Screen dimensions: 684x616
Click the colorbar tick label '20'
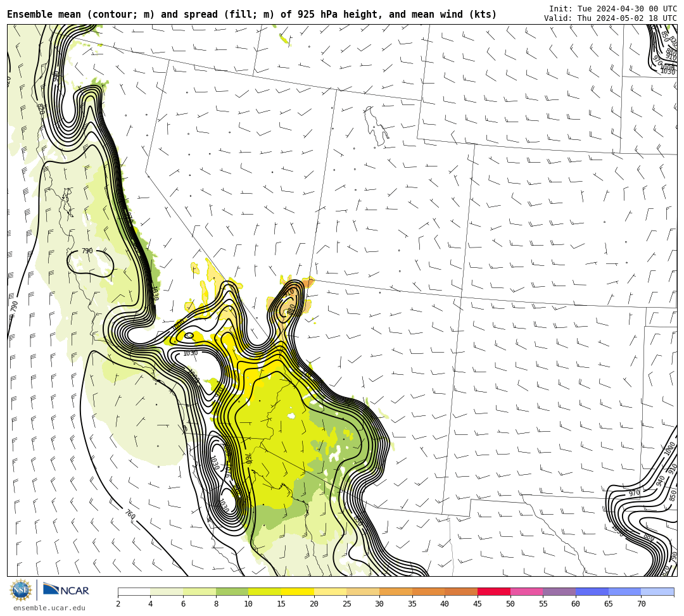coord(314,604)
